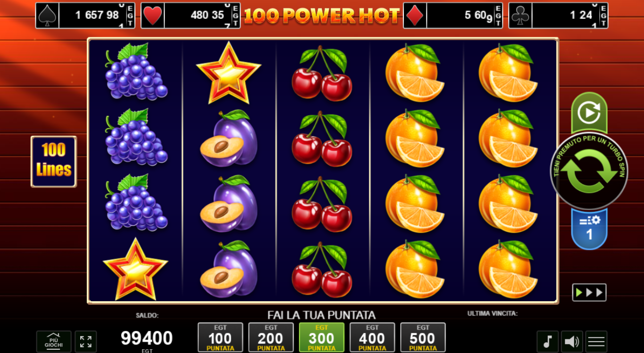
Task: Open Più Giochi home button
Action: (54, 342)
